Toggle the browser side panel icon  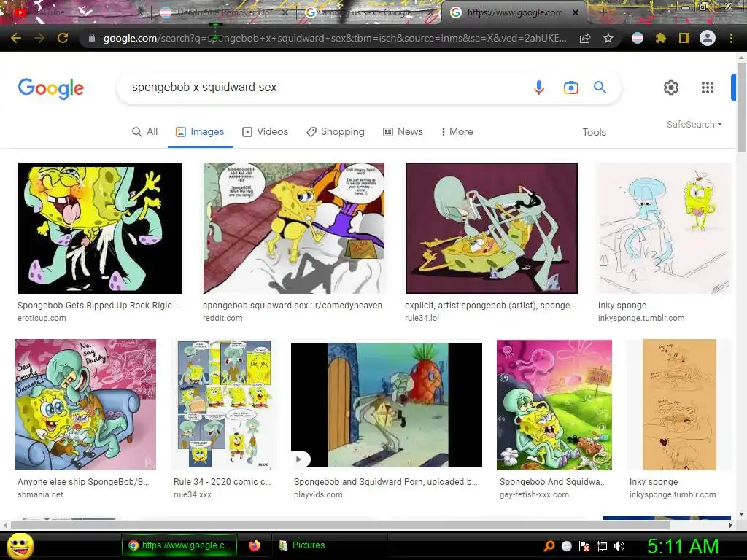[684, 38]
